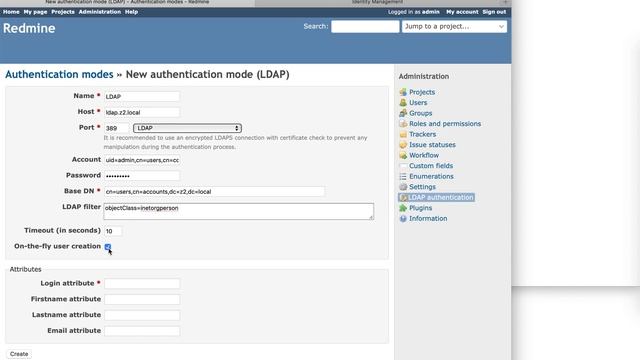The image size is (640, 360).
Task: Click the Users icon in sidebar
Action: pos(403,102)
